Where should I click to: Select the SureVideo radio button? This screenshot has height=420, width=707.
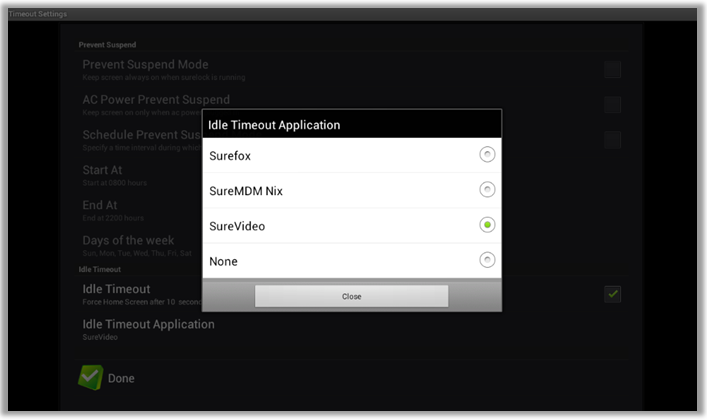pos(487,225)
